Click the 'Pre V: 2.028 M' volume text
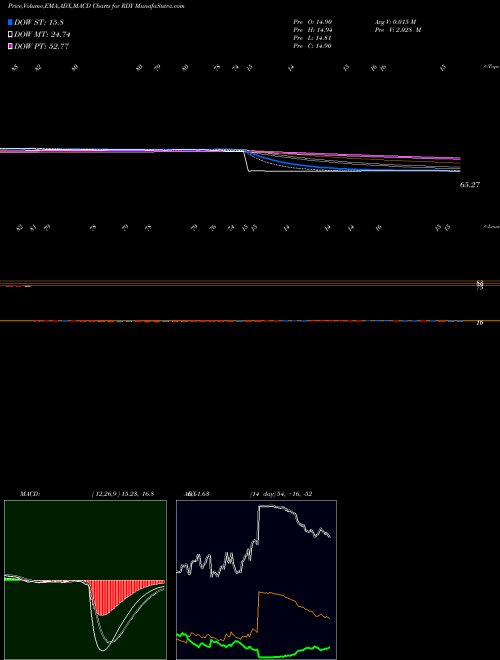This screenshot has width=500, height=660. coord(397,30)
